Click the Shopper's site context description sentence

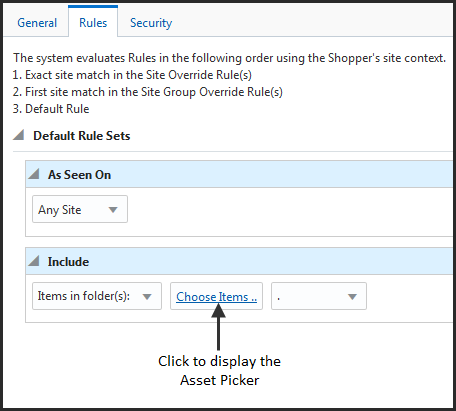click(229, 58)
